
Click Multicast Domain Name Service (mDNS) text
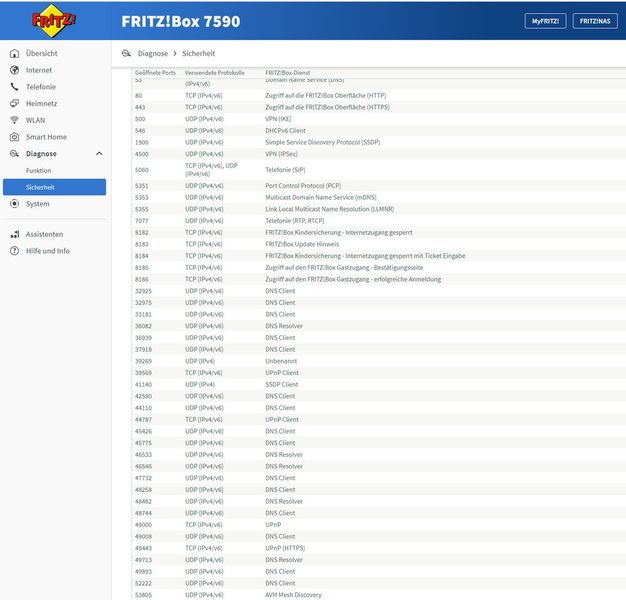click(x=321, y=197)
